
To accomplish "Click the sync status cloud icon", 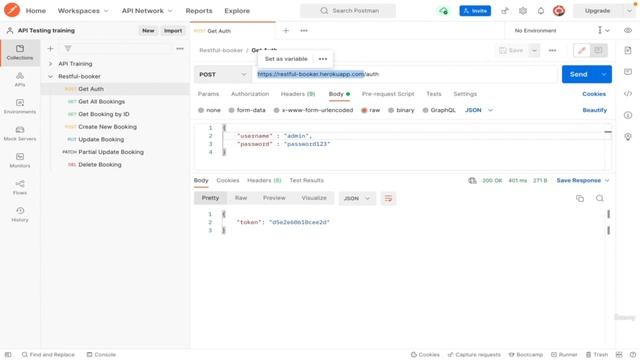I will (443, 11).
